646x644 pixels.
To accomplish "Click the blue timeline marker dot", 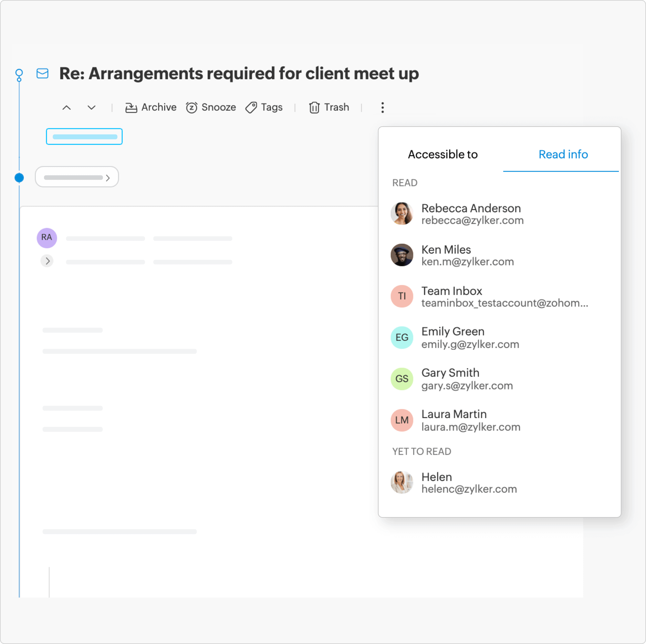I will click(19, 177).
